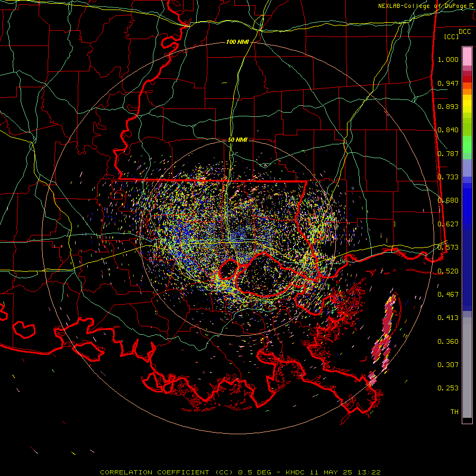Viewport: 476px width, 476px height.
Task: Click the 0.840 scale value
Action: 448,130
